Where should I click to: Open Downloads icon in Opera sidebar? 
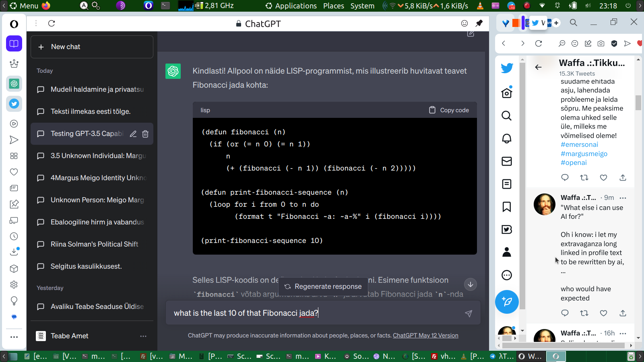click(x=14, y=252)
